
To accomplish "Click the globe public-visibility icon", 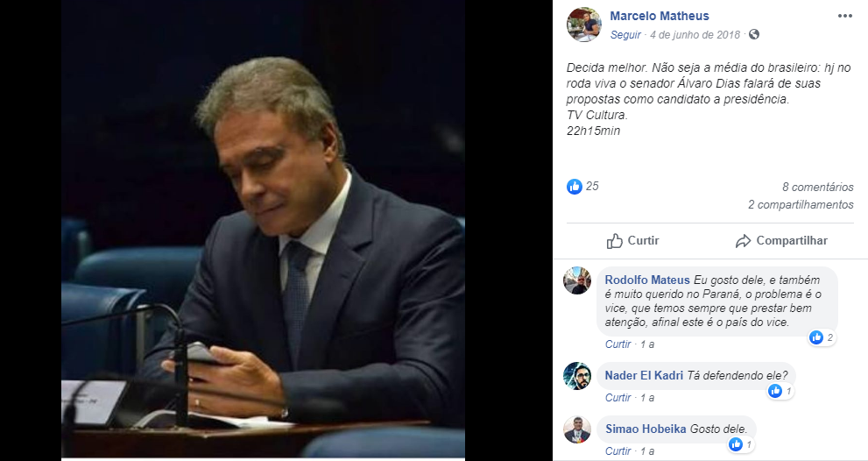I will 754,34.
